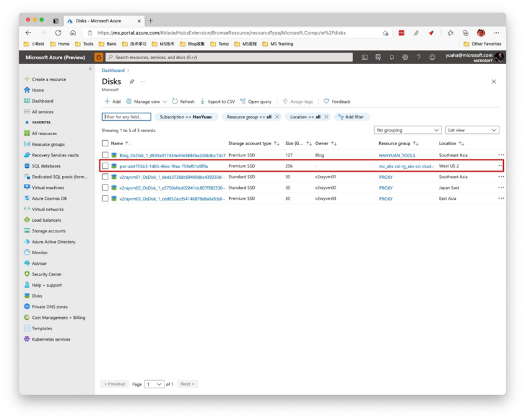This screenshot has height=420, width=525.
Task: Check the pvc-ab4755b3 row checkbox
Action: coord(105,166)
